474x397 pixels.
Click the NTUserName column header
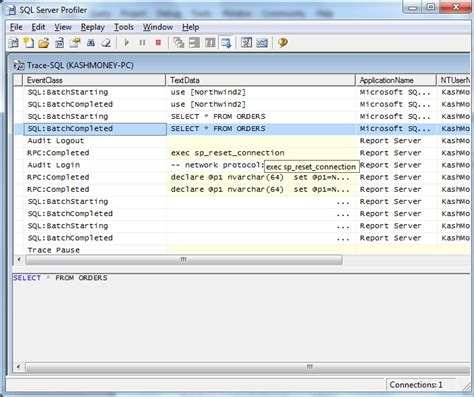click(454, 80)
